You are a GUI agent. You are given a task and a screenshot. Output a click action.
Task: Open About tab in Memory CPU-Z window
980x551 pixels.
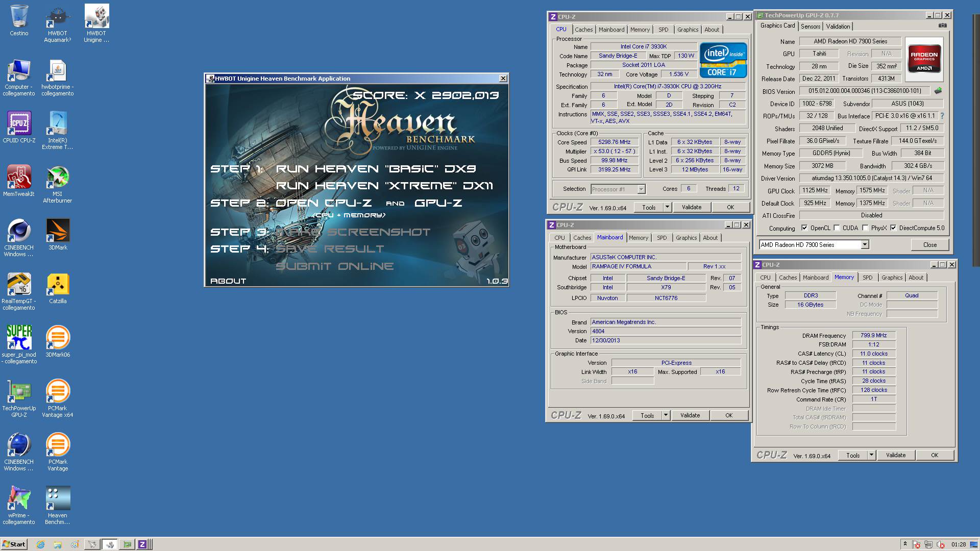pos(916,278)
